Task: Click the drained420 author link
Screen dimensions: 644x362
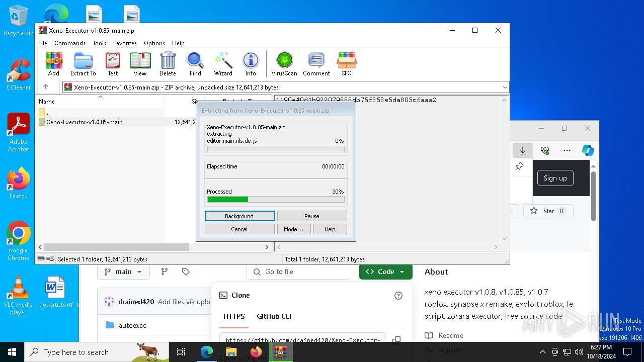Action: click(x=136, y=302)
